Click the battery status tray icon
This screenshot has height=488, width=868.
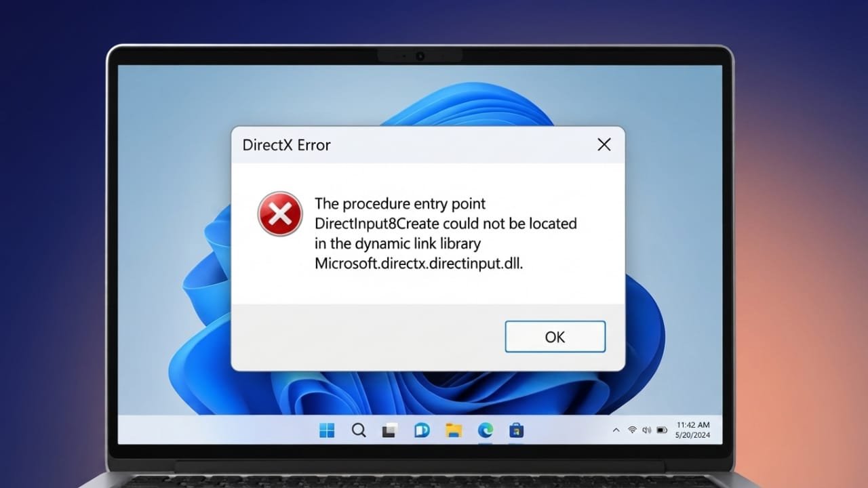click(662, 430)
